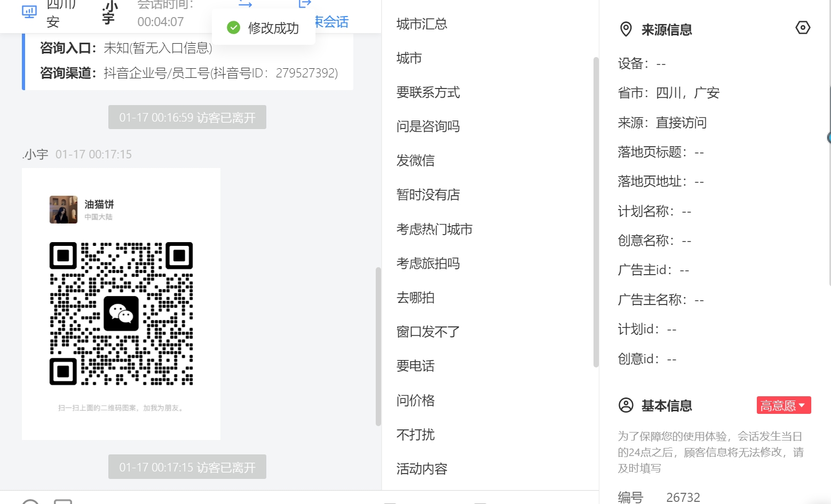Click the session timer 00:04:07
Viewport: 831px width, 504px height.
pos(161,22)
